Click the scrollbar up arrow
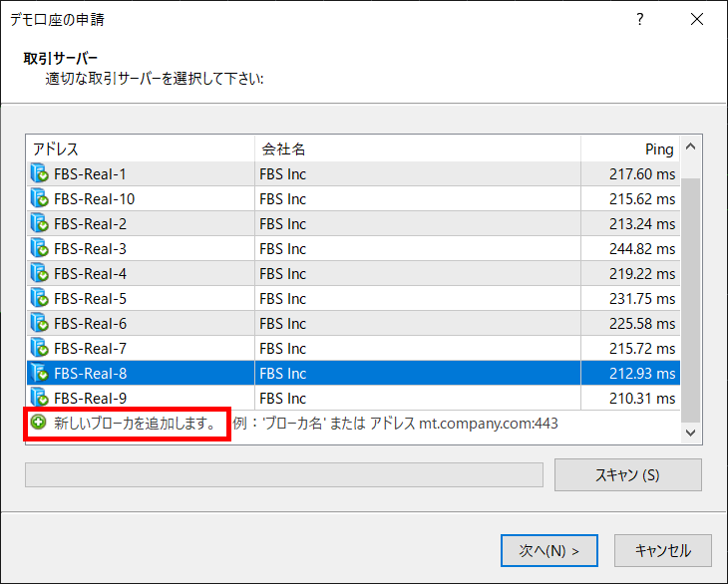This screenshot has width=728, height=584. [691, 147]
